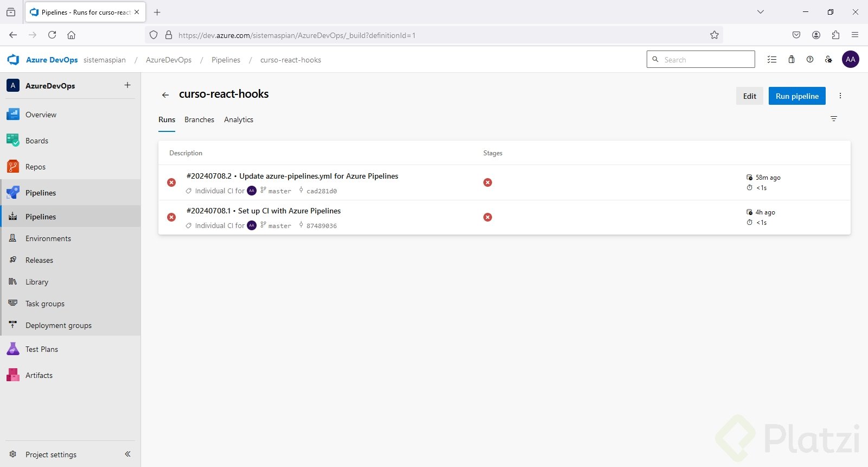Open user settings icon in header
868x467 pixels.
pos(828,60)
